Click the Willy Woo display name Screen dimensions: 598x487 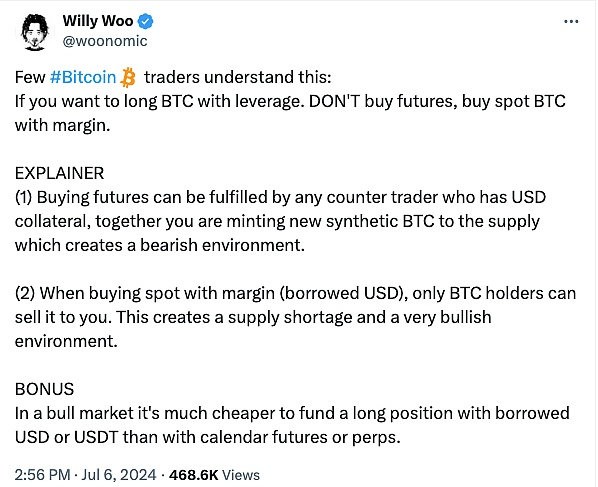tap(98, 21)
